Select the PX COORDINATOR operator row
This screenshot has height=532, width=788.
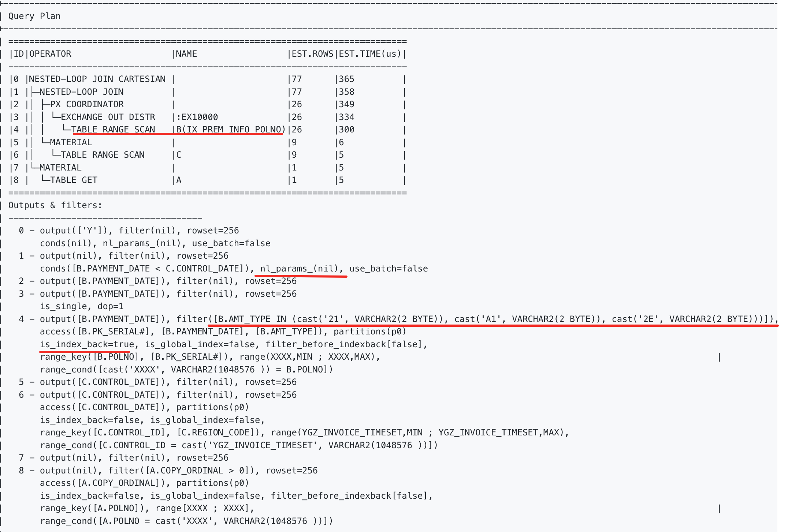[x=208, y=104]
